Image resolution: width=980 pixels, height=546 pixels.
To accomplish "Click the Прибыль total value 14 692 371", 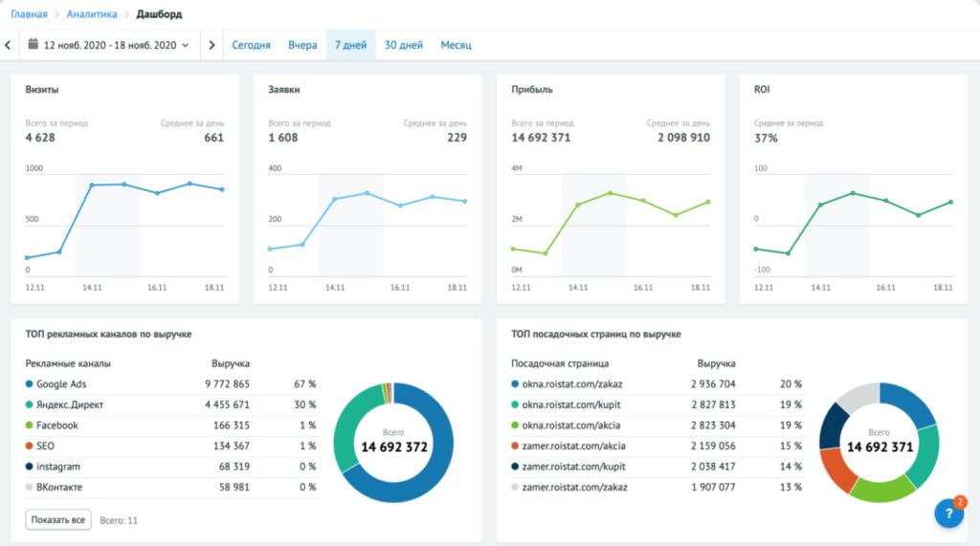I will [541, 138].
